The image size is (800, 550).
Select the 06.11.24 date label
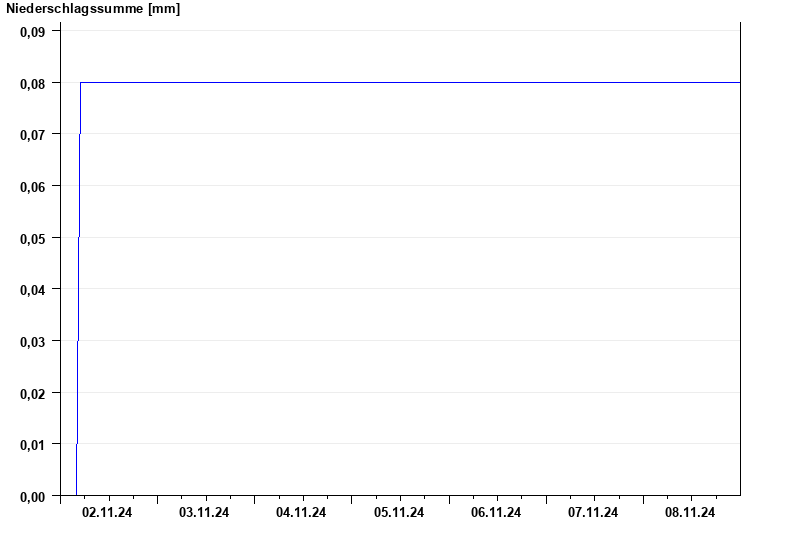496,513
